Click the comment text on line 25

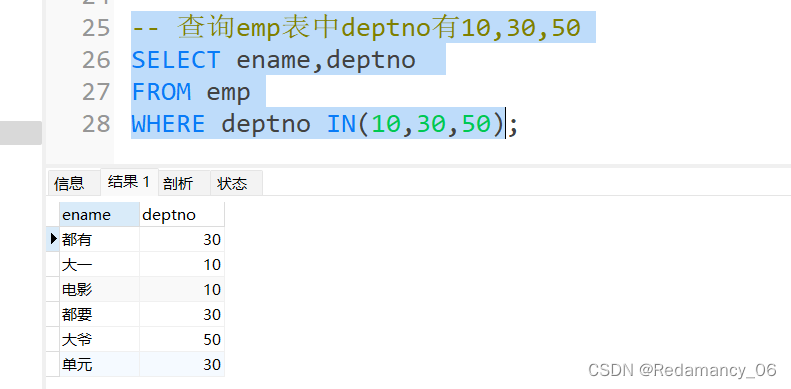(x=356, y=28)
